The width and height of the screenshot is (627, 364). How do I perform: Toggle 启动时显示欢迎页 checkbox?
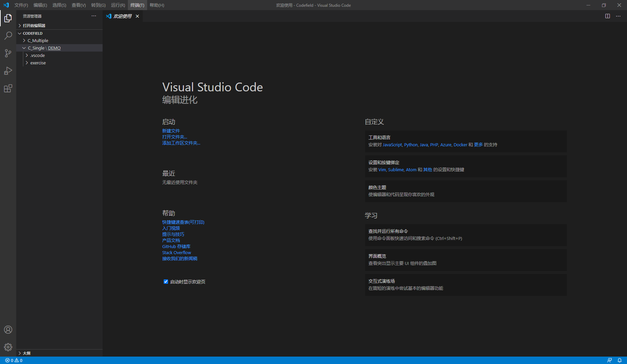[166, 281]
